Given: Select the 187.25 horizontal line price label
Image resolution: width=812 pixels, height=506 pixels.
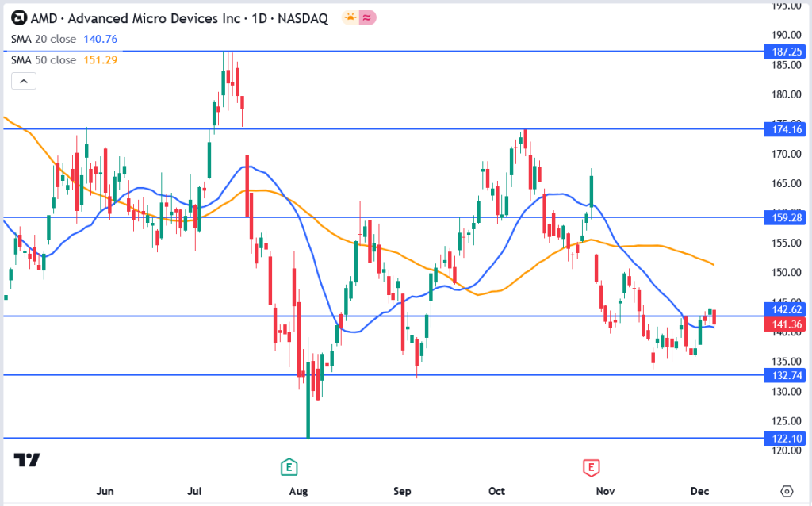Looking at the screenshot, I should (783, 51).
